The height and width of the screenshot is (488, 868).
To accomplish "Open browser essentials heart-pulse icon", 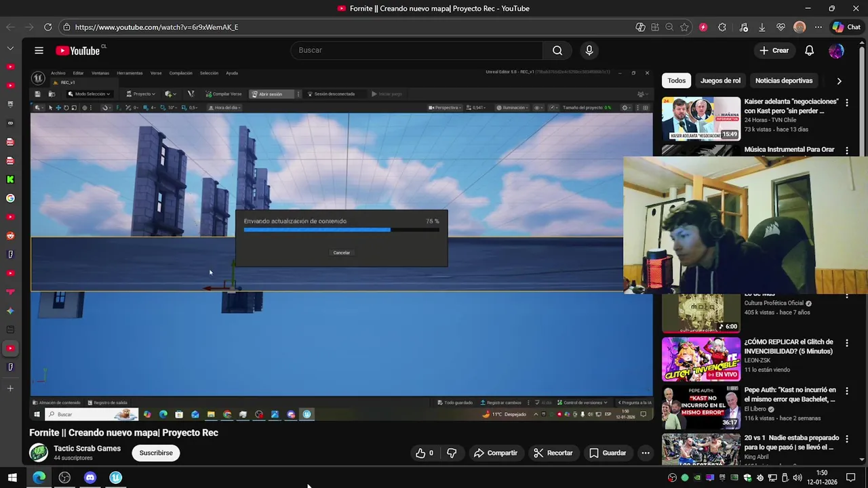I will click(781, 27).
